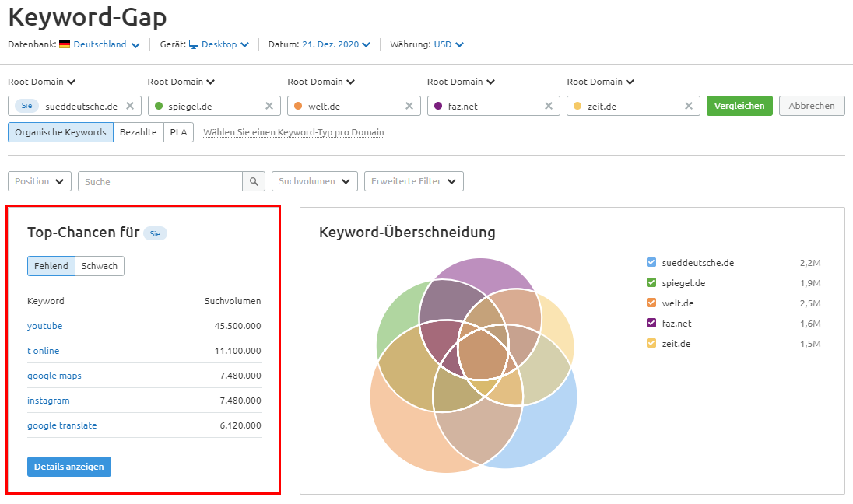Select the Organische Keywords tab
This screenshot has width=853, height=504.
coord(61,132)
